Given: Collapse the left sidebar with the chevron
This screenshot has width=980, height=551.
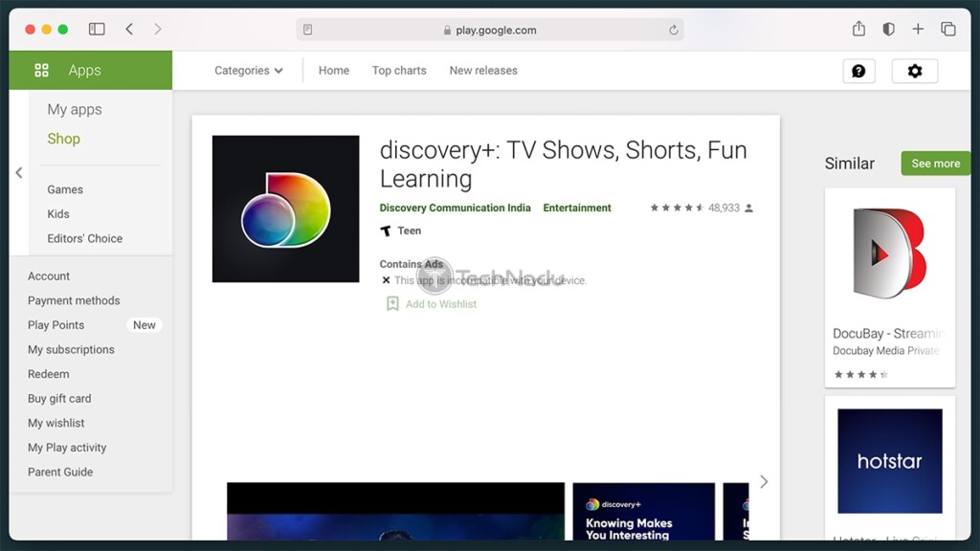Looking at the screenshot, I should coord(19,172).
